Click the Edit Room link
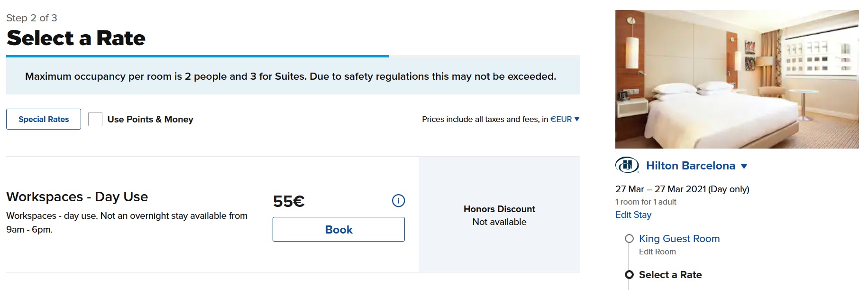Screen dimensions: 868x290 tap(657, 252)
